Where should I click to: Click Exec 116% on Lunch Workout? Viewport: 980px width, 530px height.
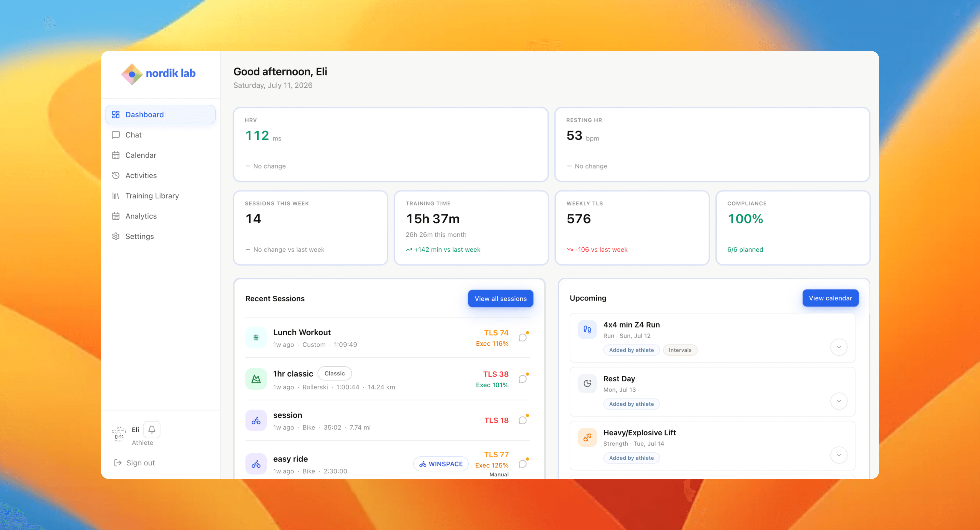(x=492, y=344)
